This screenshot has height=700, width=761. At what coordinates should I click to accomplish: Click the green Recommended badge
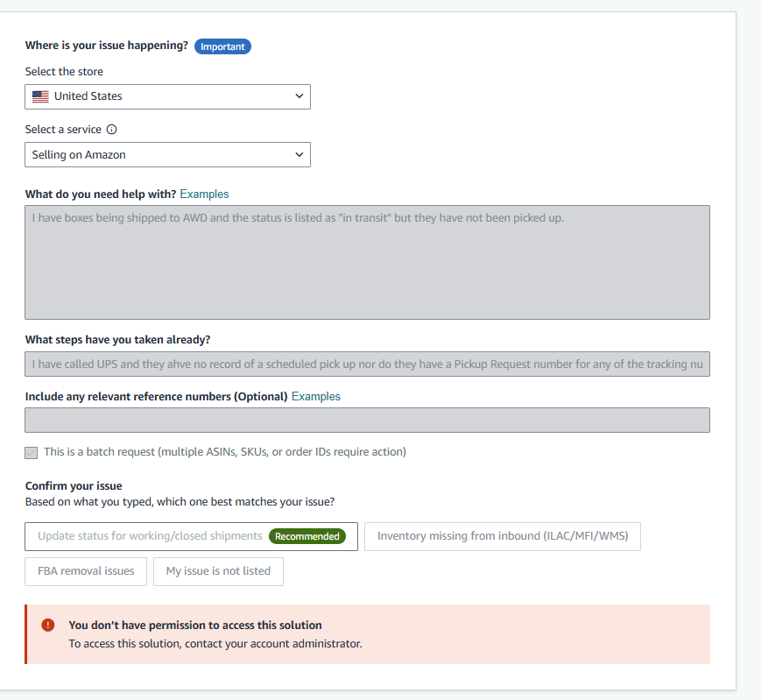click(x=307, y=536)
